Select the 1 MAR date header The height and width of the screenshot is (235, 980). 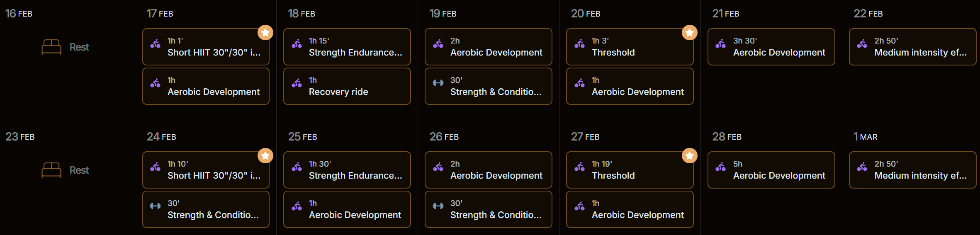click(x=866, y=137)
